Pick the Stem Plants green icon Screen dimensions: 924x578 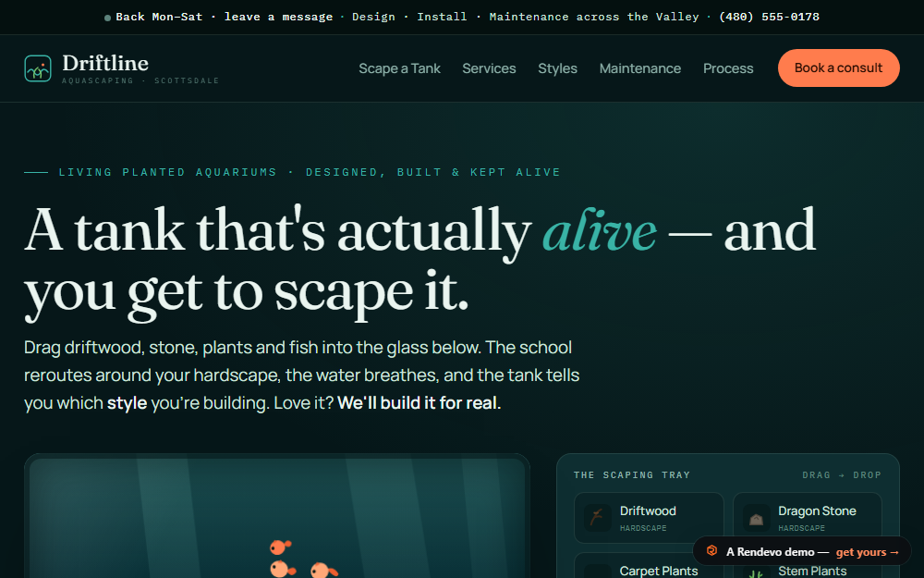pos(756,572)
